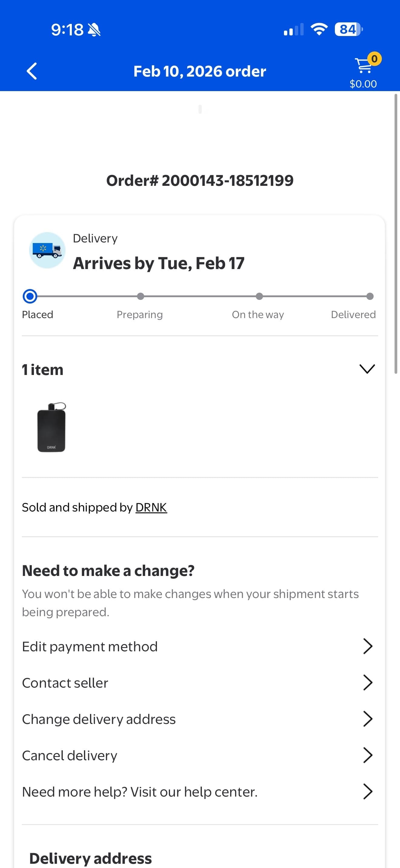The image size is (400, 868).
Task: Select the Contact seller option
Action: pos(65,683)
